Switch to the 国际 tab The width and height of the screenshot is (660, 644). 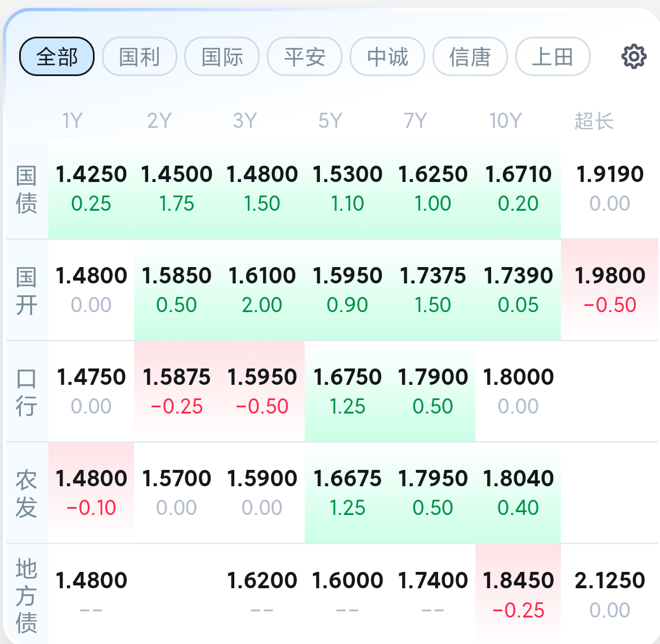pyautogui.click(x=222, y=56)
